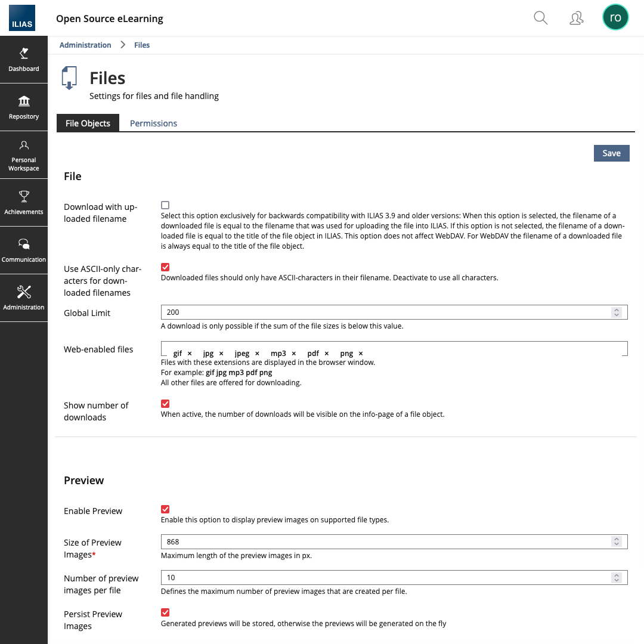Click the Open Source eLearning title

(110, 19)
